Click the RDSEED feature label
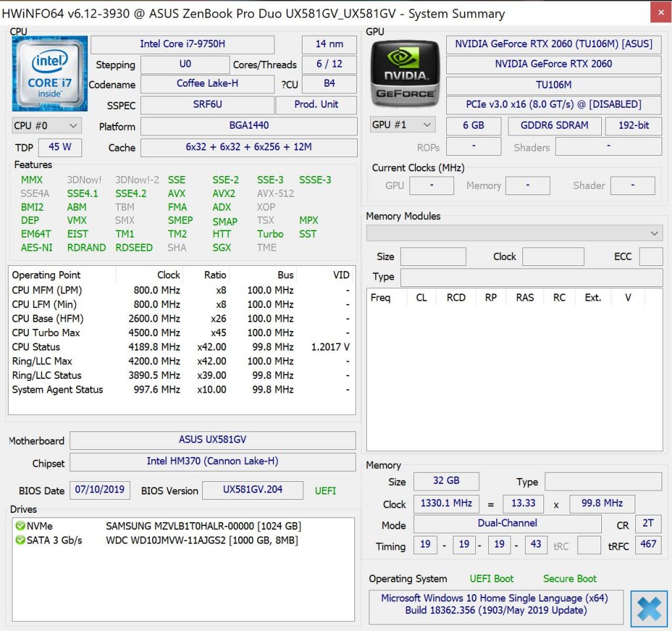The height and width of the screenshot is (631, 672). coord(134,248)
